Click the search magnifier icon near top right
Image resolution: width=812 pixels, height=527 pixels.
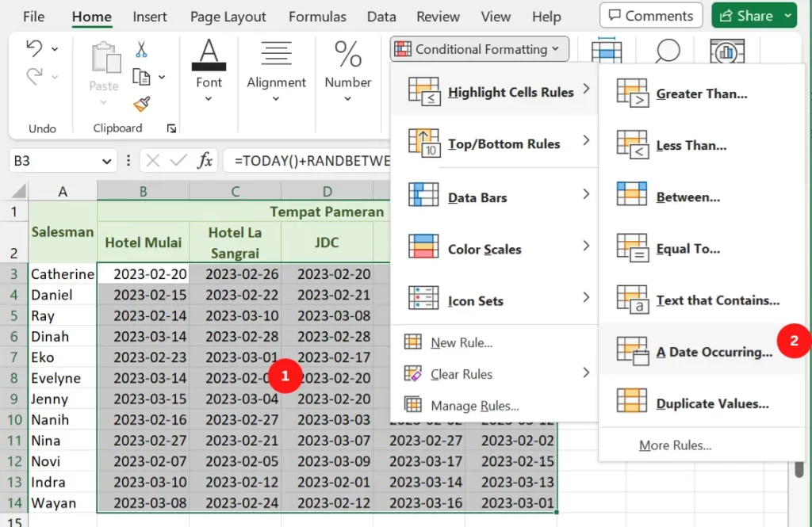(x=667, y=50)
